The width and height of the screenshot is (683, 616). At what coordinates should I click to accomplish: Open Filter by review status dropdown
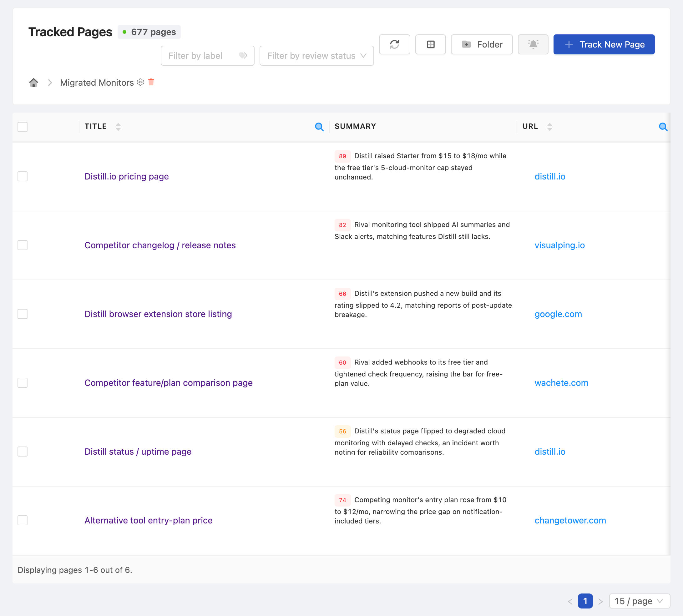pyautogui.click(x=316, y=56)
